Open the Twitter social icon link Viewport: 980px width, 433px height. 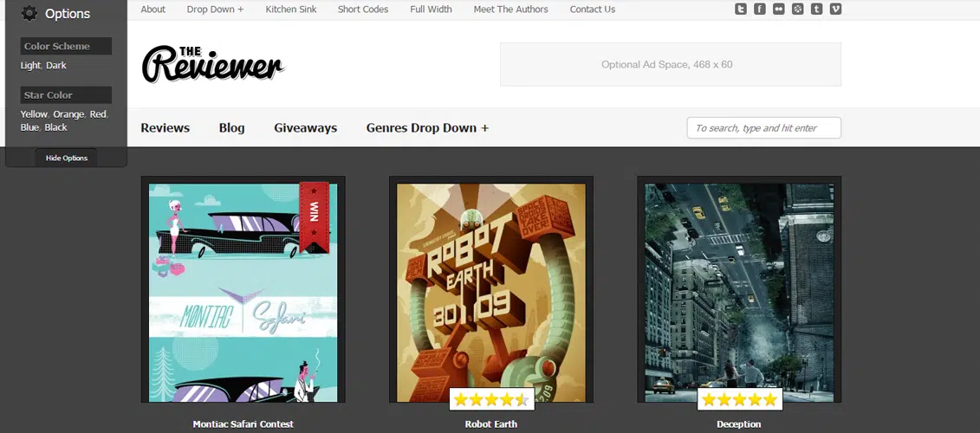pyautogui.click(x=741, y=10)
